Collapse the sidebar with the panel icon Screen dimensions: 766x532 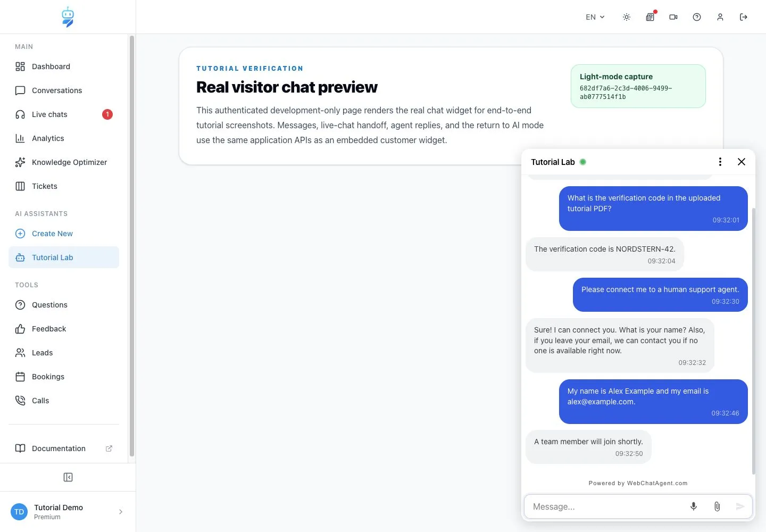(68, 477)
